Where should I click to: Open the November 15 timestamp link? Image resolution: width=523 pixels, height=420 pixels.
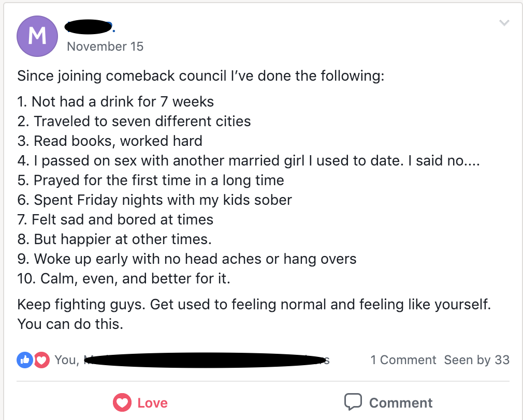point(105,47)
